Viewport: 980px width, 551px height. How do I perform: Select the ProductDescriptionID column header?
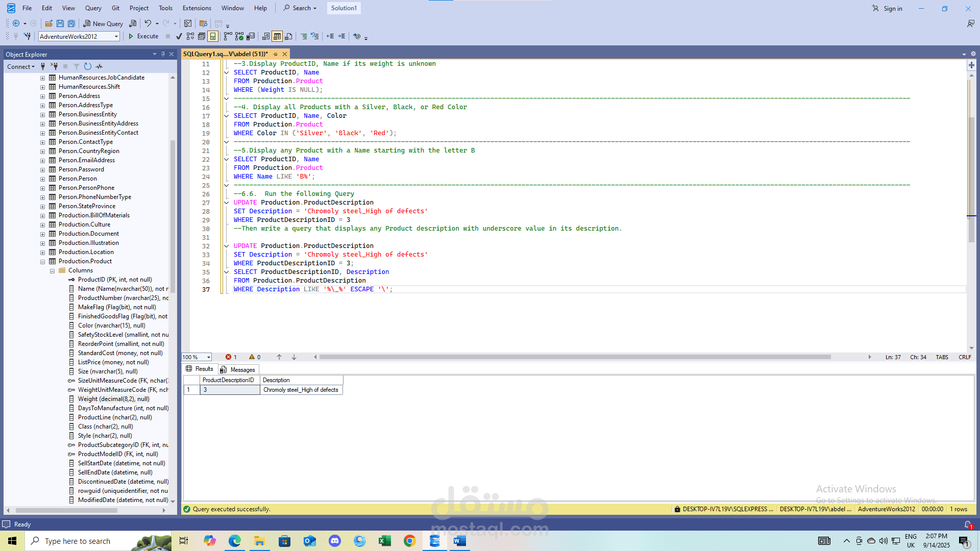coord(229,380)
